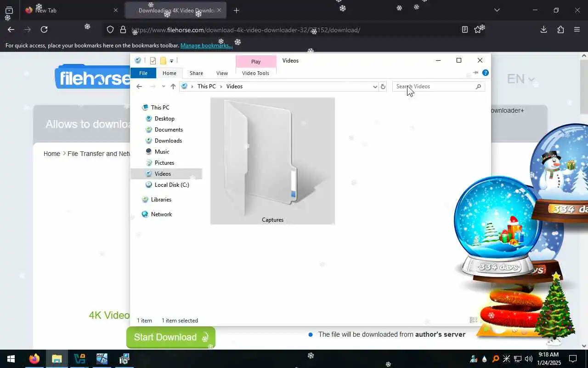Open the Firefox extensions puzzle icon
This screenshot has width=588, height=368.
click(x=560, y=29)
